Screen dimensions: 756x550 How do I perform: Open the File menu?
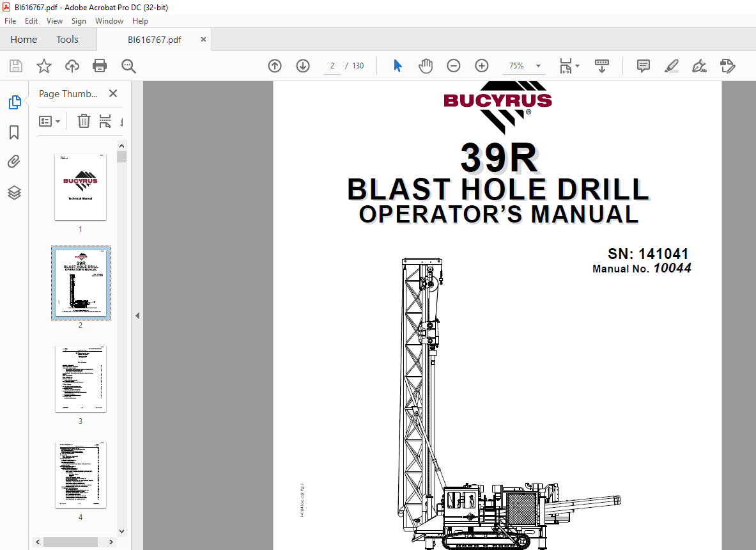[10, 21]
